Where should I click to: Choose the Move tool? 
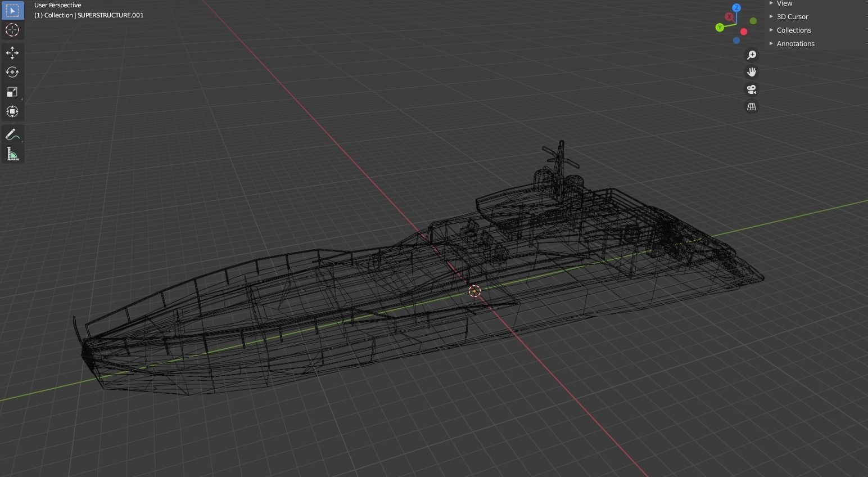click(12, 53)
